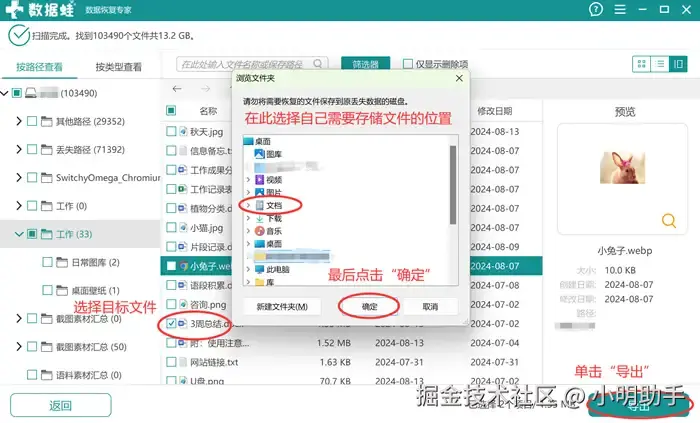This screenshot has width=700, height=423.
Task: Click the folder dialog vertical scrollbar
Action: click(x=453, y=185)
